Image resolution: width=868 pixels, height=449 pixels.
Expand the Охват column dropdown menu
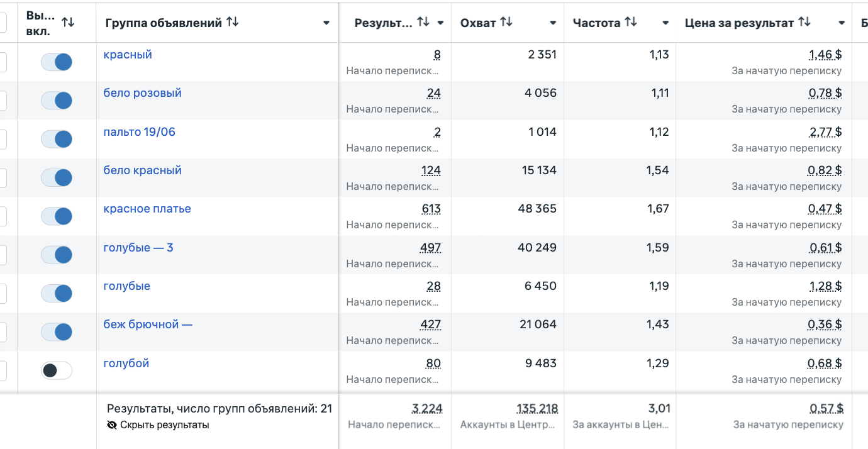[553, 23]
